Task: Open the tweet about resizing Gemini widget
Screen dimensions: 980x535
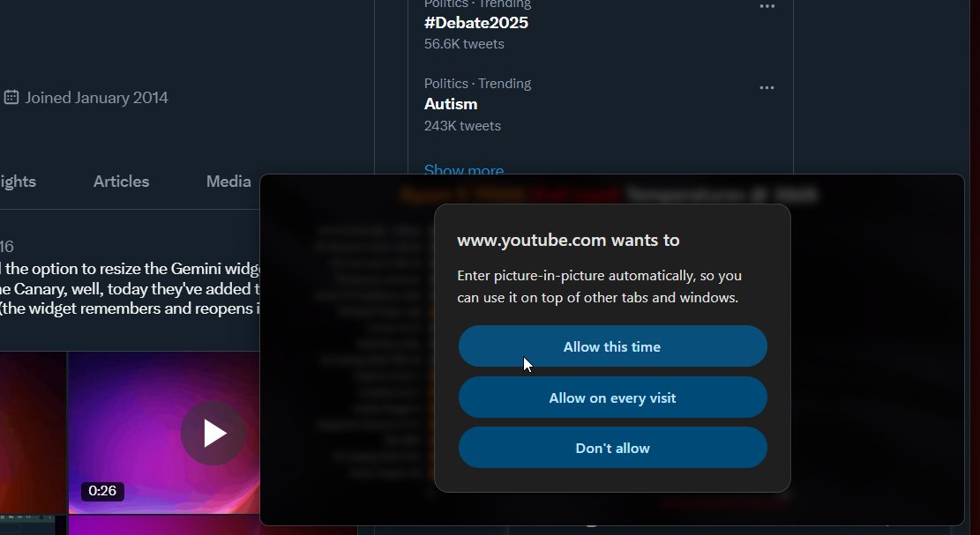Action: [x=130, y=288]
